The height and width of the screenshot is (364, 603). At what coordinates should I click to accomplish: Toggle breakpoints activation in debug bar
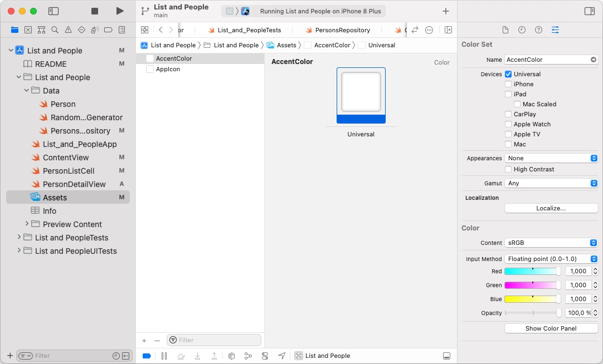147,356
